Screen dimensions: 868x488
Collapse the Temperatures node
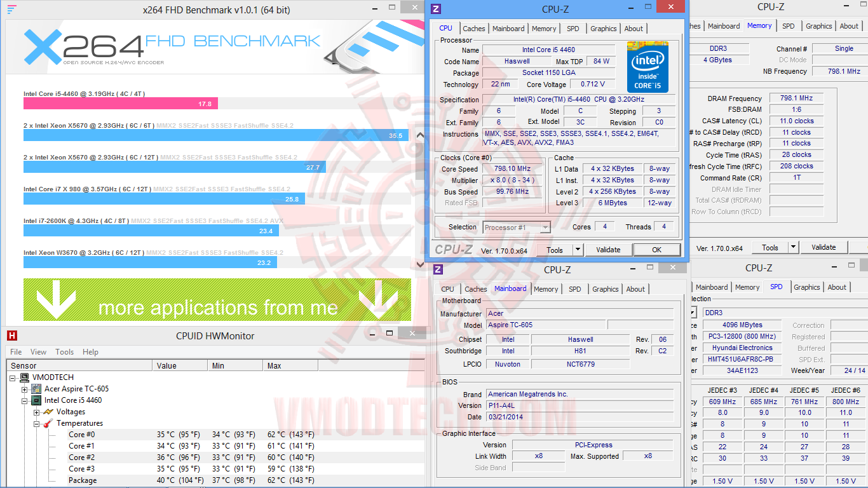[x=36, y=423]
